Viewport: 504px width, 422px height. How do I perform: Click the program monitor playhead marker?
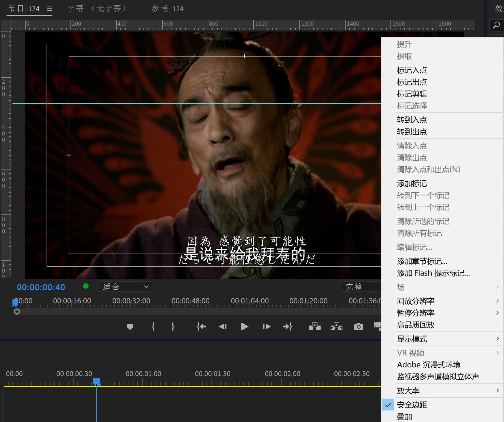[15, 302]
